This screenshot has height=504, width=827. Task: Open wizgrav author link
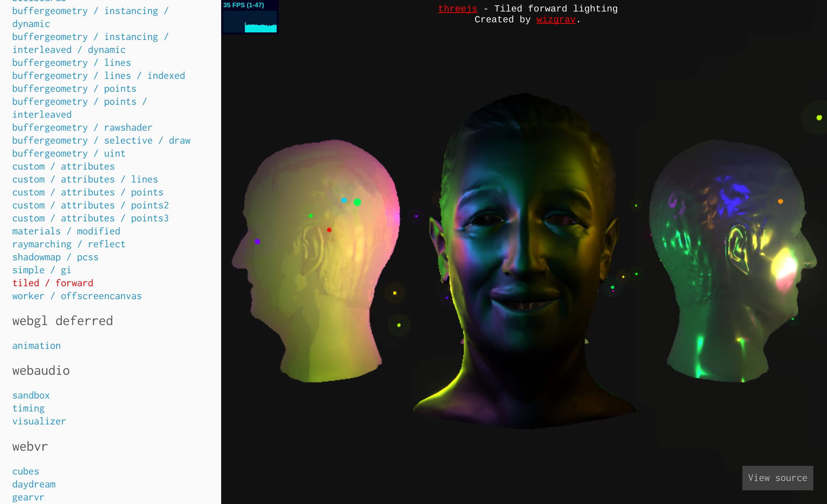pyautogui.click(x=556, y=19)
